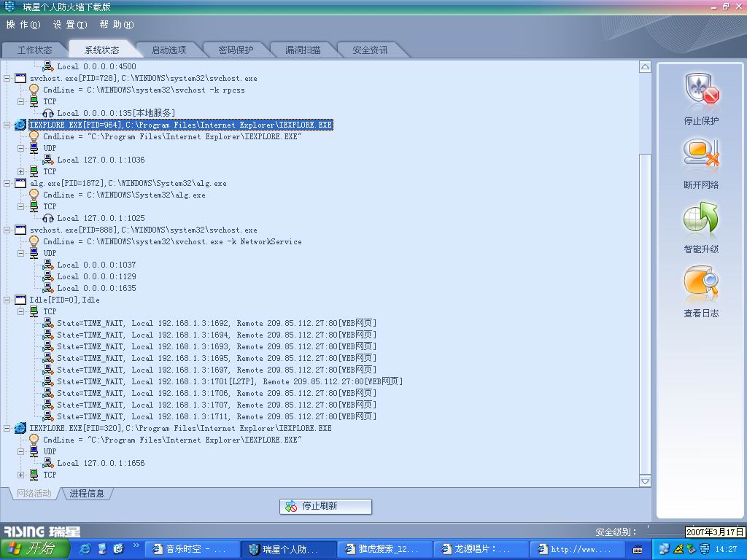
Task: Open 龙源唱片 taskbar window button
Action: [x=480, y=549]
